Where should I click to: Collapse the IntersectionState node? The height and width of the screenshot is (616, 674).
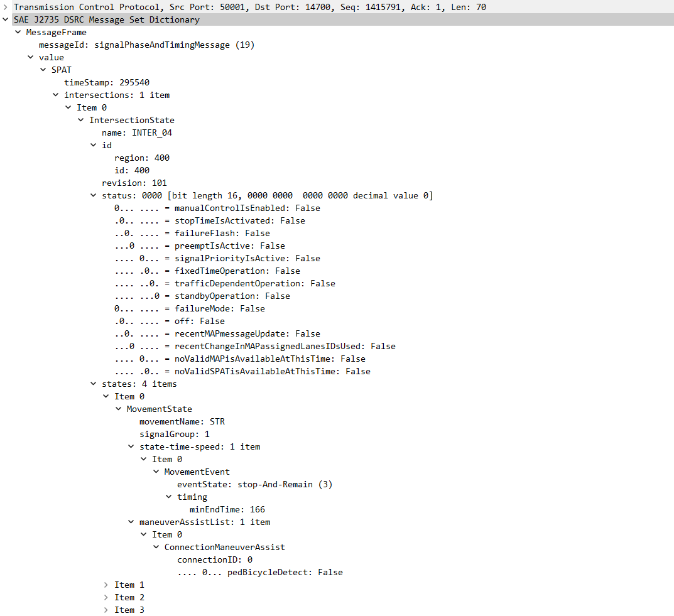[81, 120]
